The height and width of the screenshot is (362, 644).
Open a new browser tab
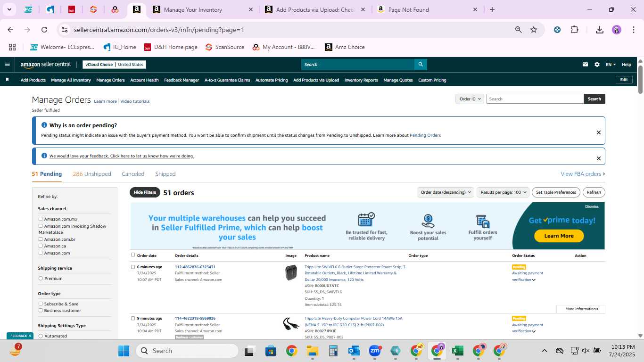pyautogui.click(x=492, y=9)
